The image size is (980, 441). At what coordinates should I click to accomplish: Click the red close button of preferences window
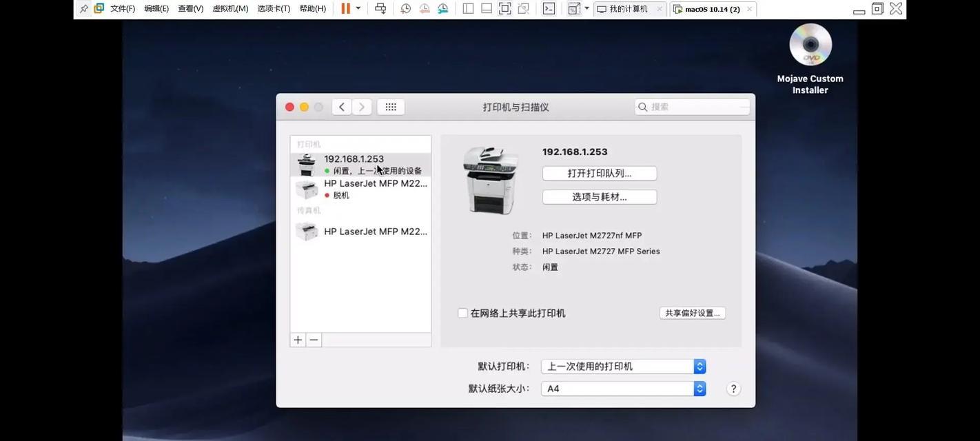(289, 107)
